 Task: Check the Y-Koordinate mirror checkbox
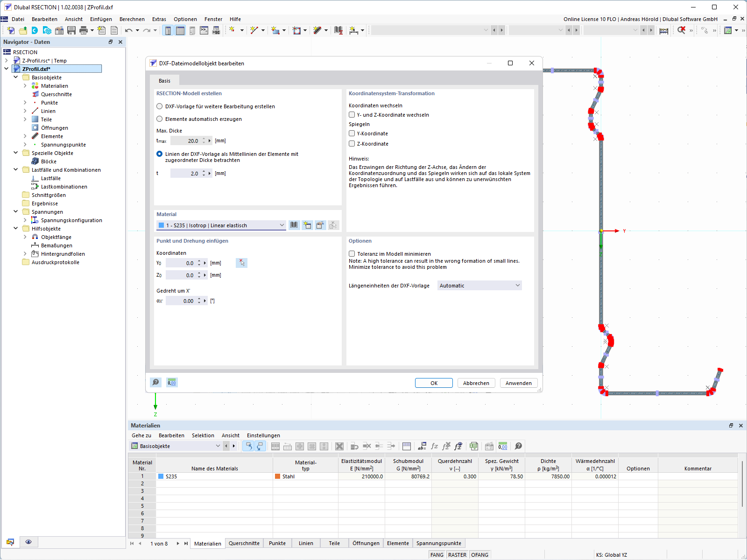click(x=352, y=133)
